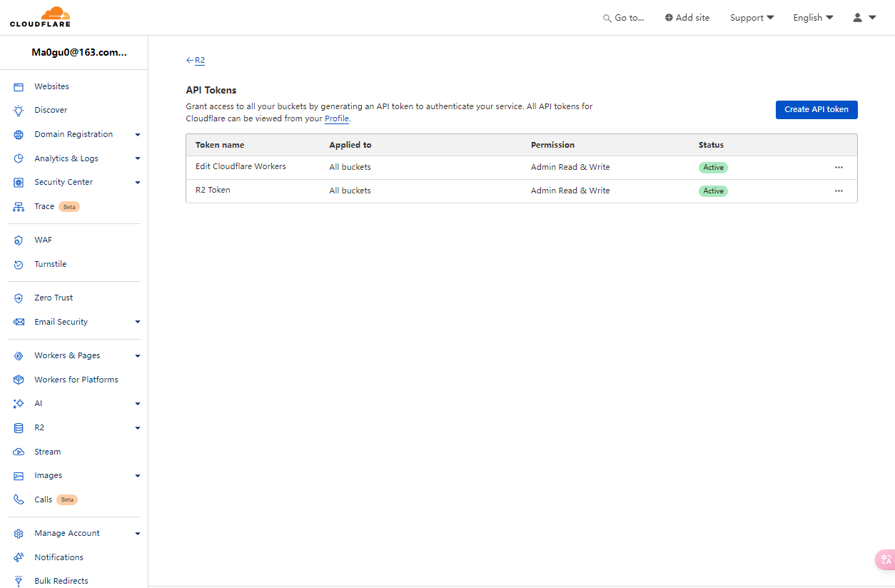Click the search magnifier icon in header

(607, 19)
